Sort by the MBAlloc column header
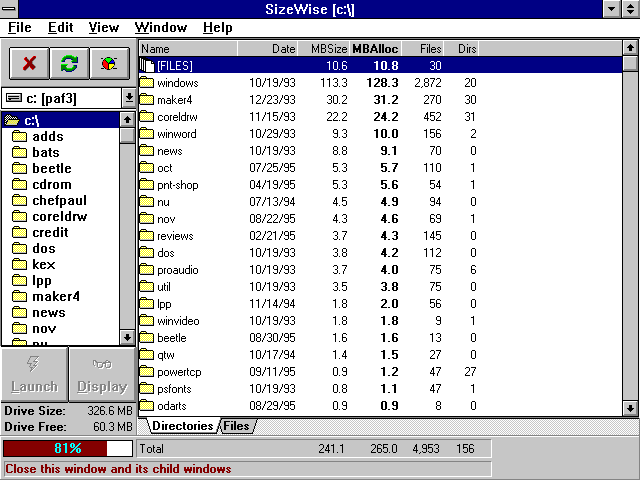The image size is (640, 480). [x=375, y=48]
